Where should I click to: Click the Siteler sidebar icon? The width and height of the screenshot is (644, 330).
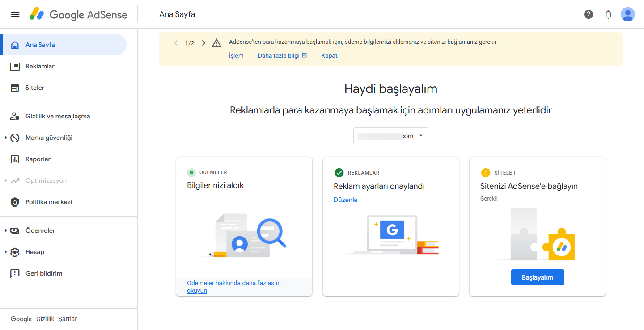pyautogui.click(x=15, y=88)
